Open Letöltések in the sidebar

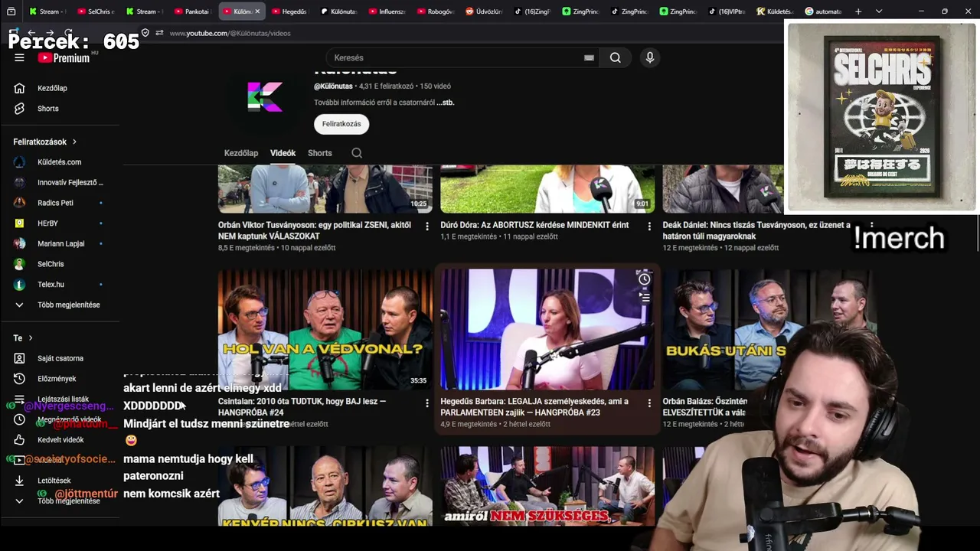click(54, 481)
